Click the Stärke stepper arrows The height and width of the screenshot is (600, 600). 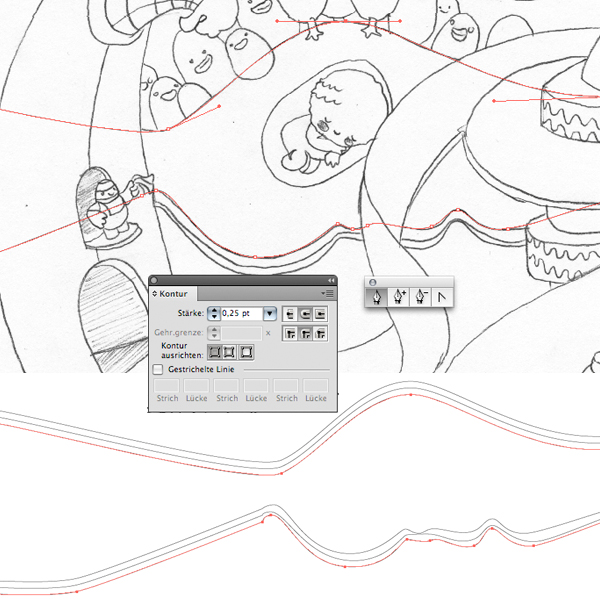point(214,314)
